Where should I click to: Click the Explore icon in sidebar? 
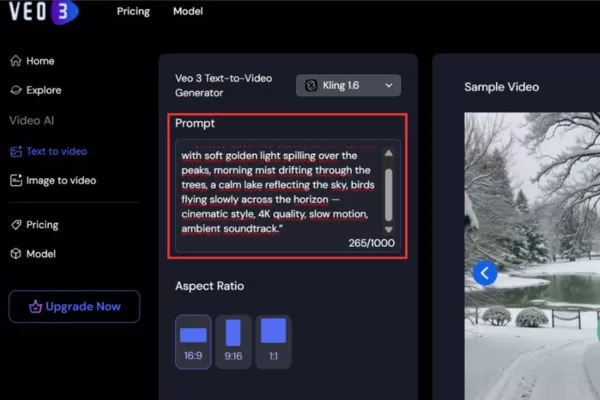click(x=16, y=90)
